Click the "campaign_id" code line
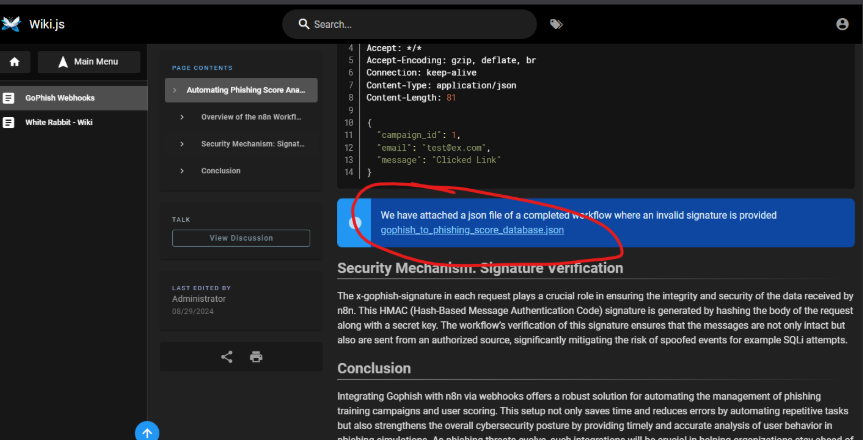Viewport: 863px width, 440px height. 419,135
